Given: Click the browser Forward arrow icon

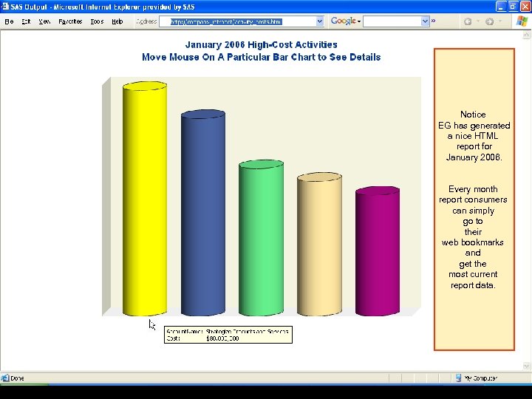Looking at the screenshot, I should click(490, 21).
